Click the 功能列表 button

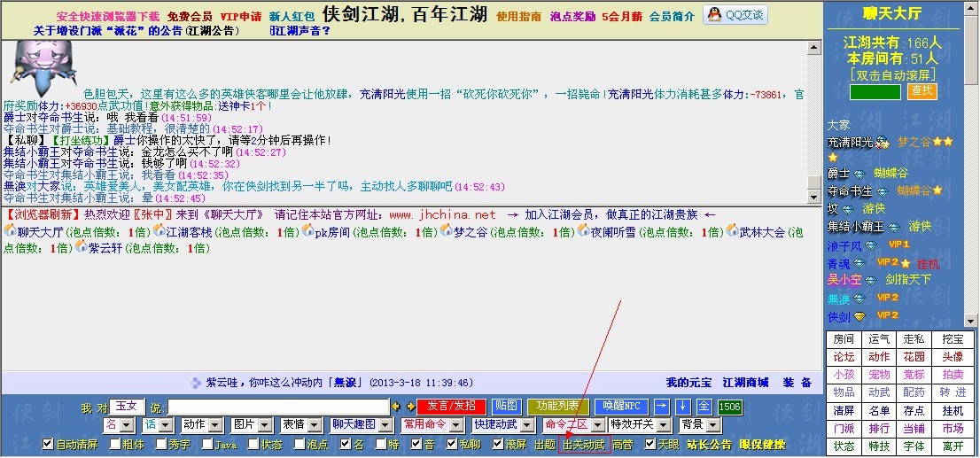click(x=557, y=407)
